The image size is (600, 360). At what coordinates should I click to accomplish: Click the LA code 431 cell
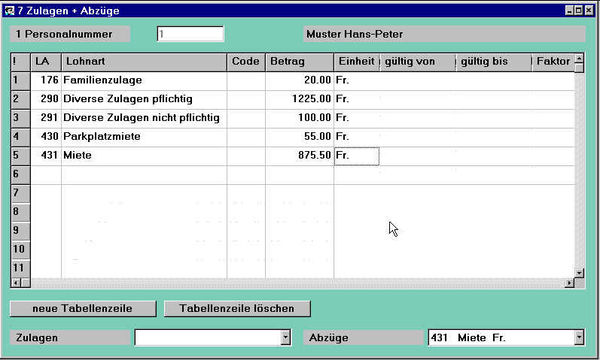46,155
